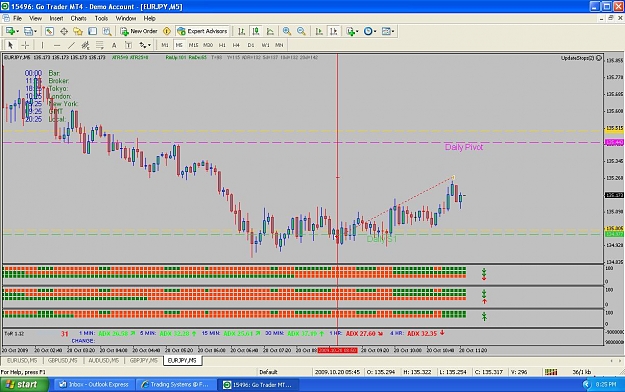625x392 pixels.
Task: Toggle chart shift icon
Action: [x=334, y=31]
